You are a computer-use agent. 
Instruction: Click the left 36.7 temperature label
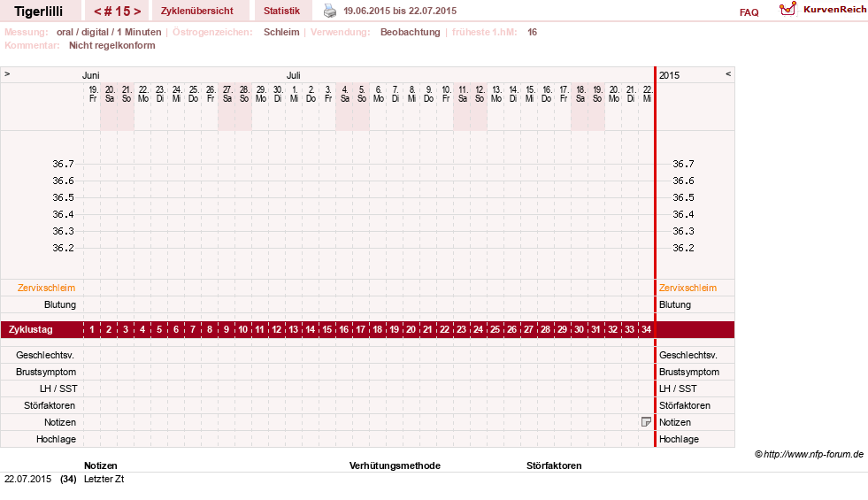(x=63, y=164)
